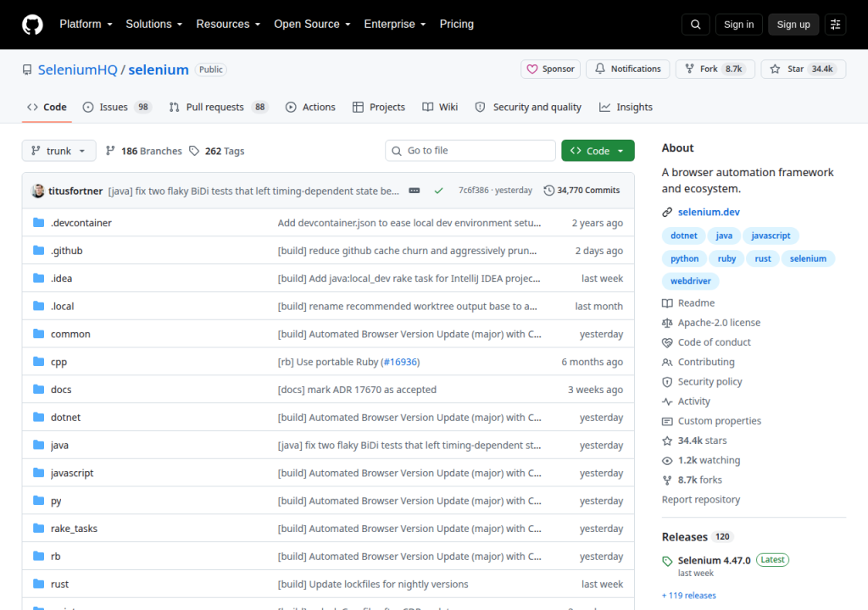Open the rake_tasks folder
Screen dimensions: 868x610
74,528
